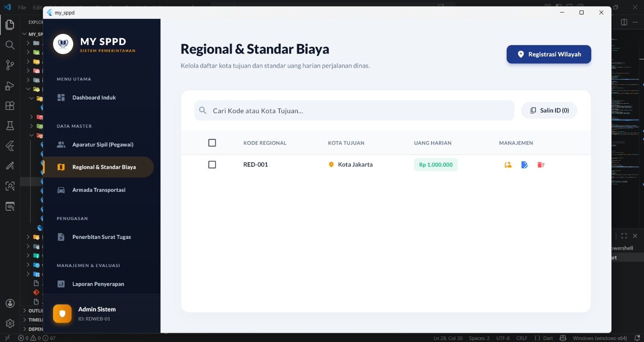
Task: Open VS Code Explorer view icon
Action: click(x=10, y=25)
